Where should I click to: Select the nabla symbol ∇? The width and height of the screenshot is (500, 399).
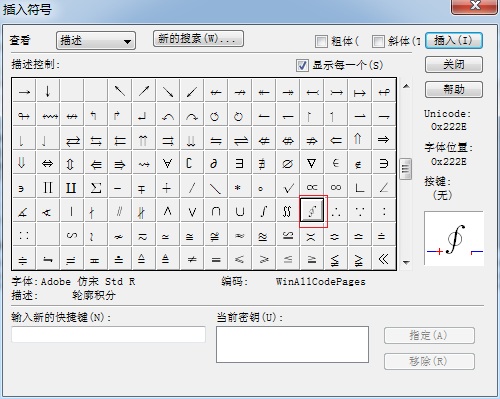pos(312,163)
